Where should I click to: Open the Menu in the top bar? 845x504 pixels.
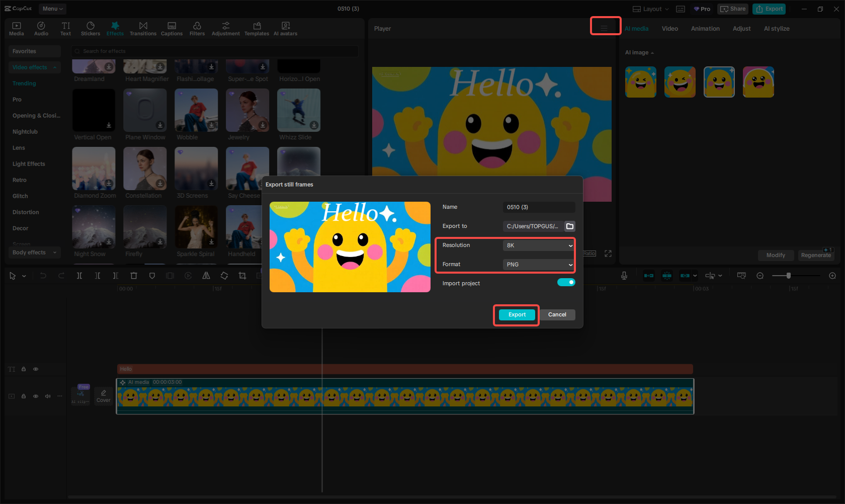[52, 9]
